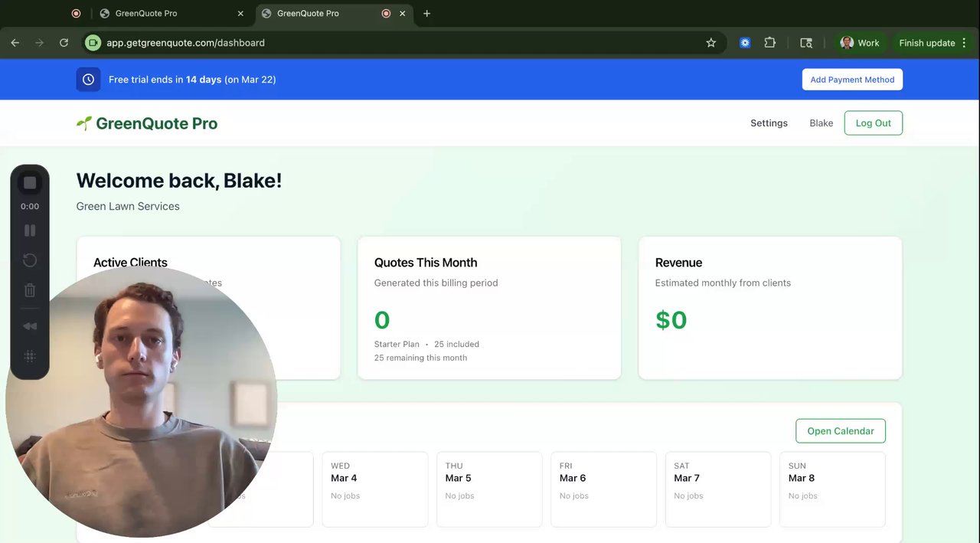Click the GreenQuote Pro sprout logo
The image size is (980, 543).
[x=84, y=123]
